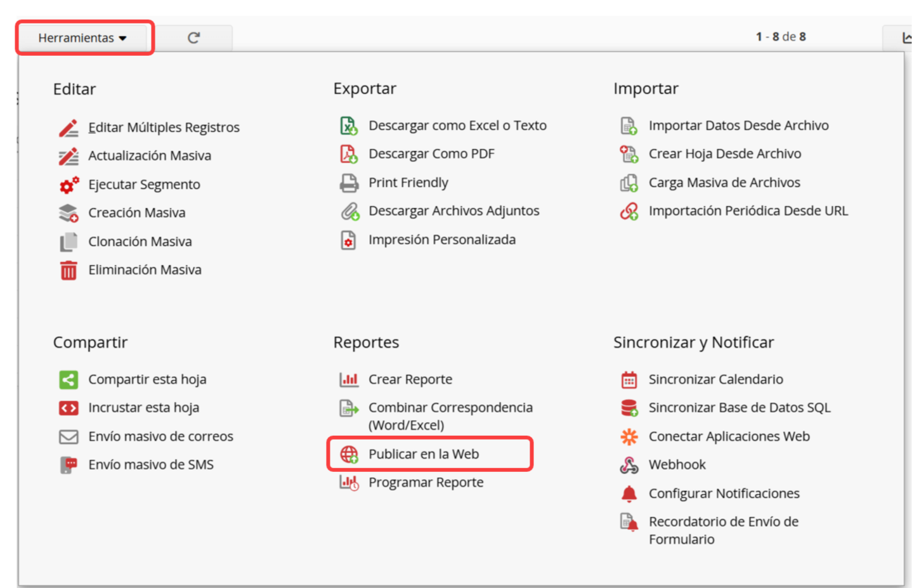
Task: Select Sincronizar Calendario
Action: [715, 379]
